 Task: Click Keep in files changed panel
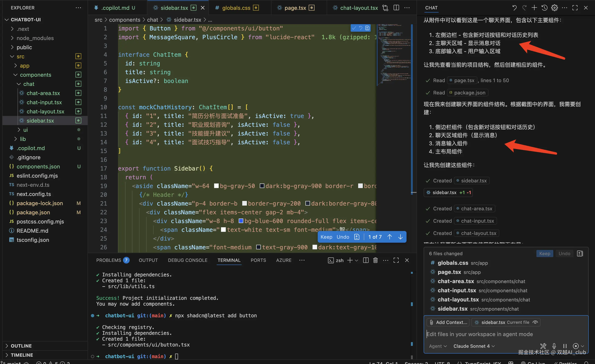(545, 253)
